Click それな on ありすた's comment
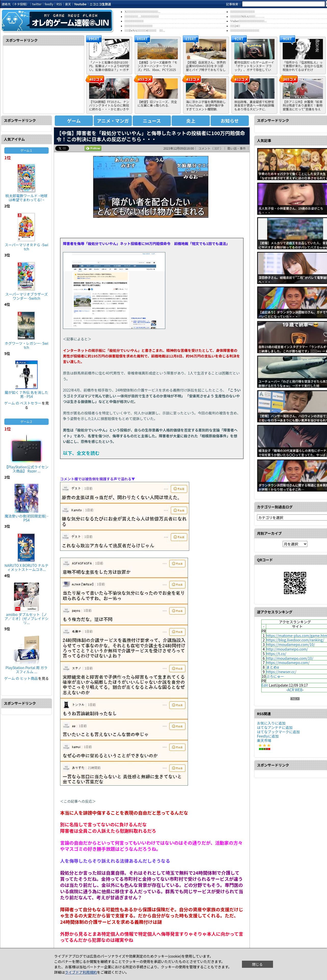Viewport: 327px width, 980px height. click(178, 768)
